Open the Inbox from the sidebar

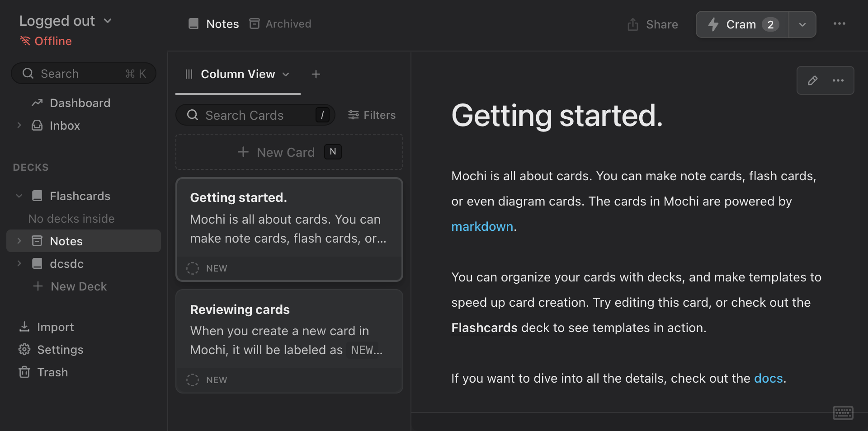[x=65, y=126]
